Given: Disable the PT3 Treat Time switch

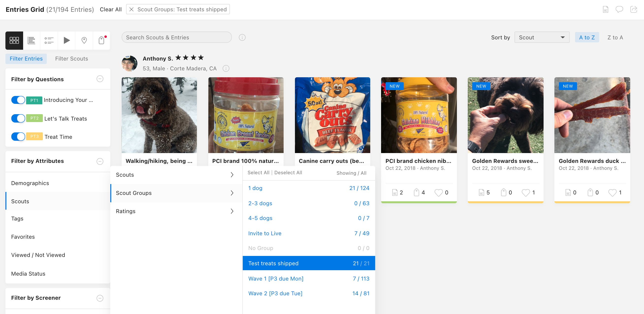Looking at the screenshot, I should click(18, 137).
